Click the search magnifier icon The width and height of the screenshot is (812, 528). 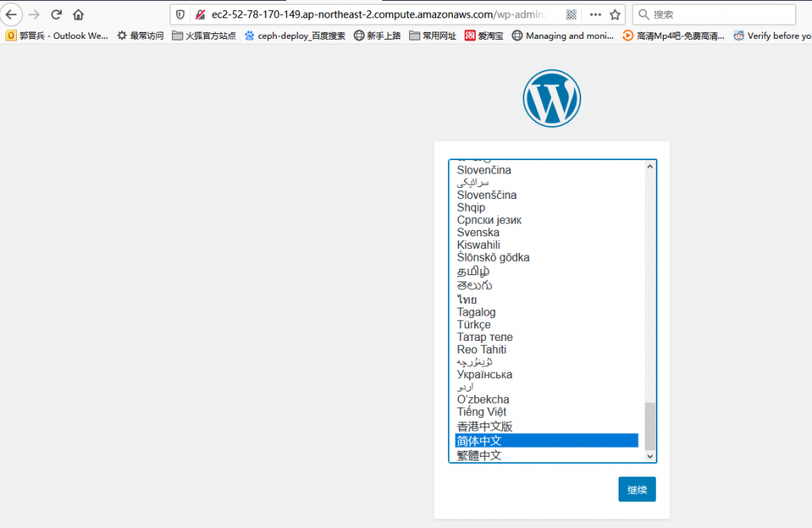[x=644, y=14]
